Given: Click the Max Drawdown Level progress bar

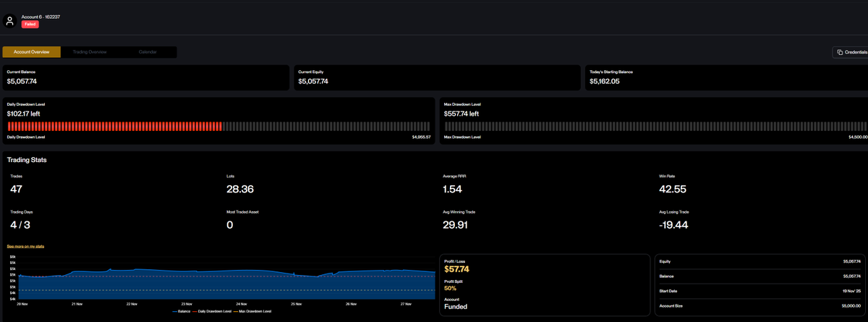Looking at the screenshot, I should (x=655, y=126).
